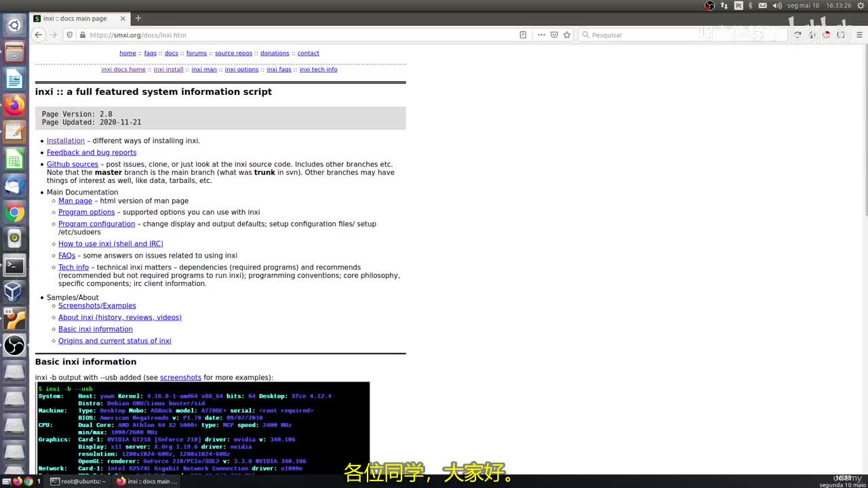Click the inxi terminal output screenshot
Screen dimensions: 868x488
(x=203, y=428)
